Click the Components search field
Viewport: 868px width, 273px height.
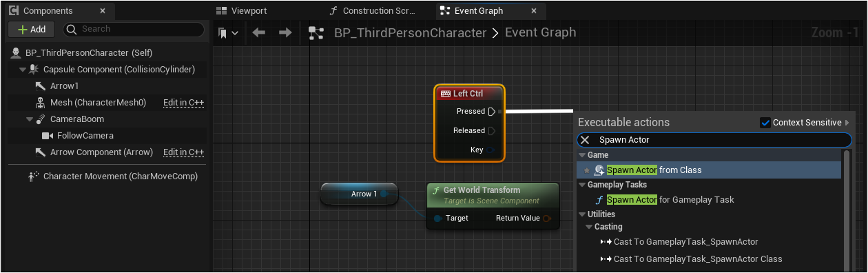(x=134, y=30)
